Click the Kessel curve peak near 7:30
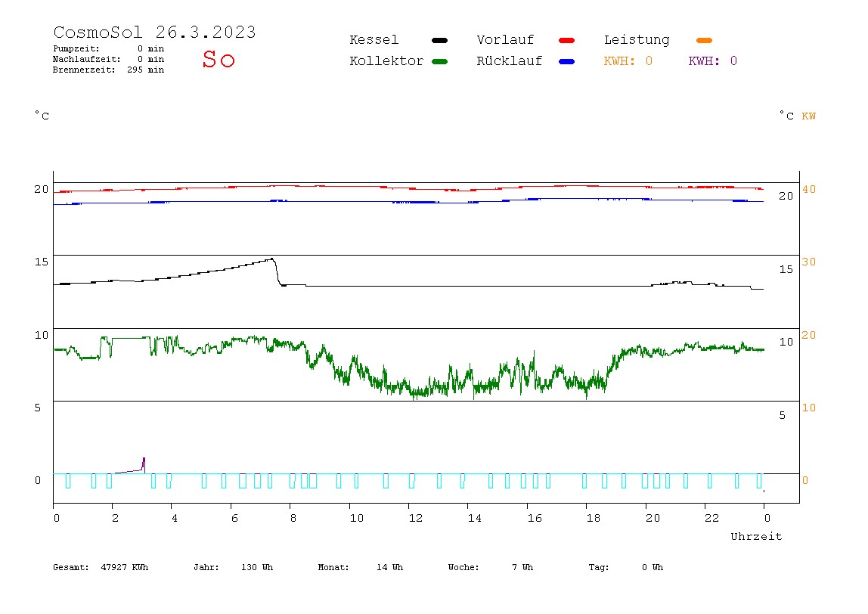Screen dimensions: 868x614 click(271, 259)
